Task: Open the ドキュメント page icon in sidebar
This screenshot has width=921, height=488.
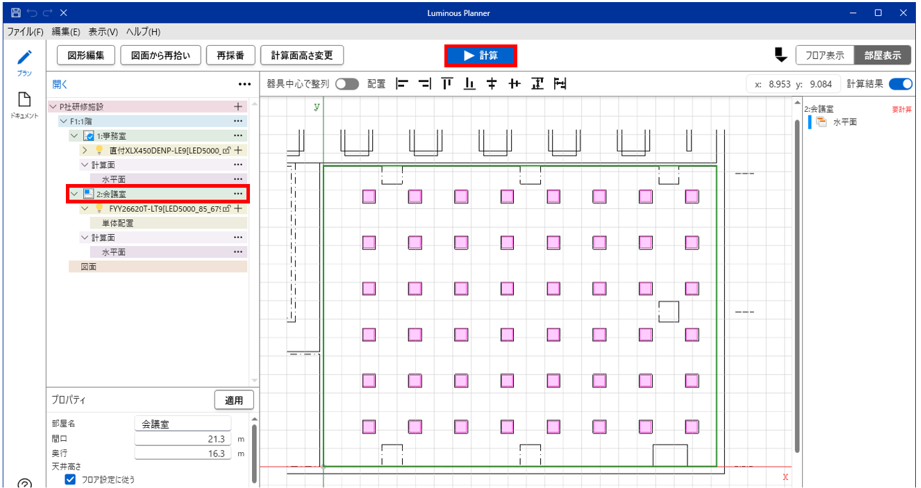Action: click(24, 100)
